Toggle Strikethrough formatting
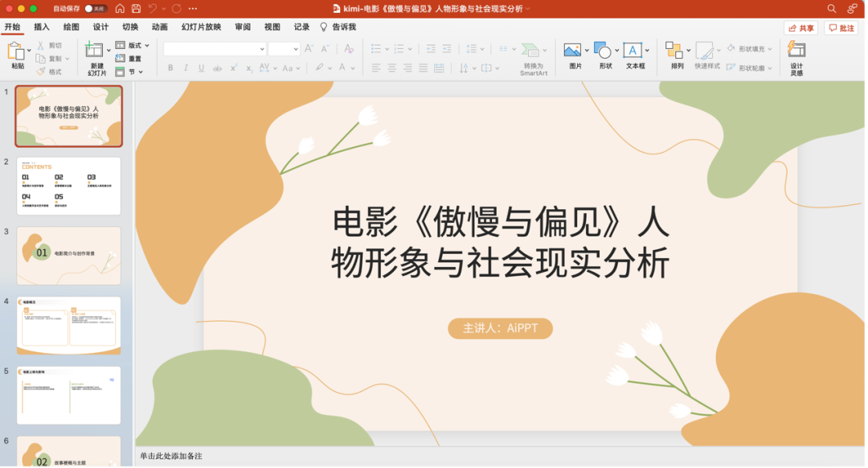 [x=218, y=68]
